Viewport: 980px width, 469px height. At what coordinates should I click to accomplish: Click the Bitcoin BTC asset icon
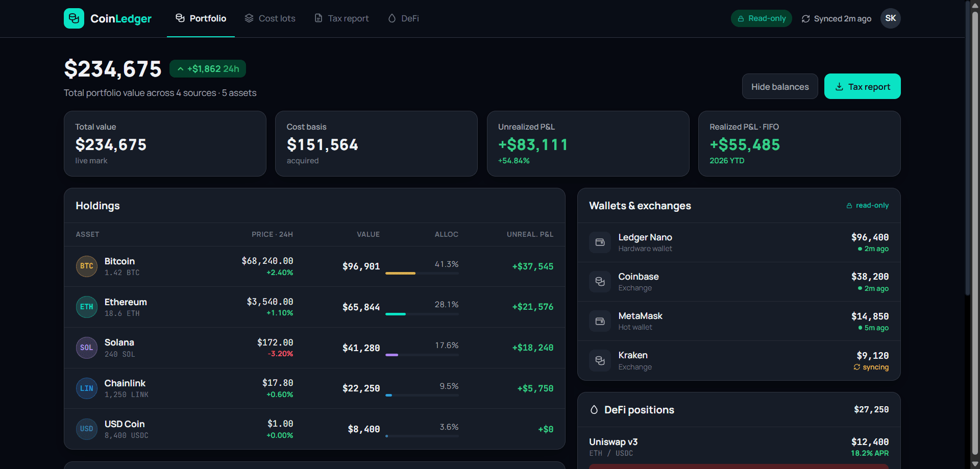coord(87,266)
